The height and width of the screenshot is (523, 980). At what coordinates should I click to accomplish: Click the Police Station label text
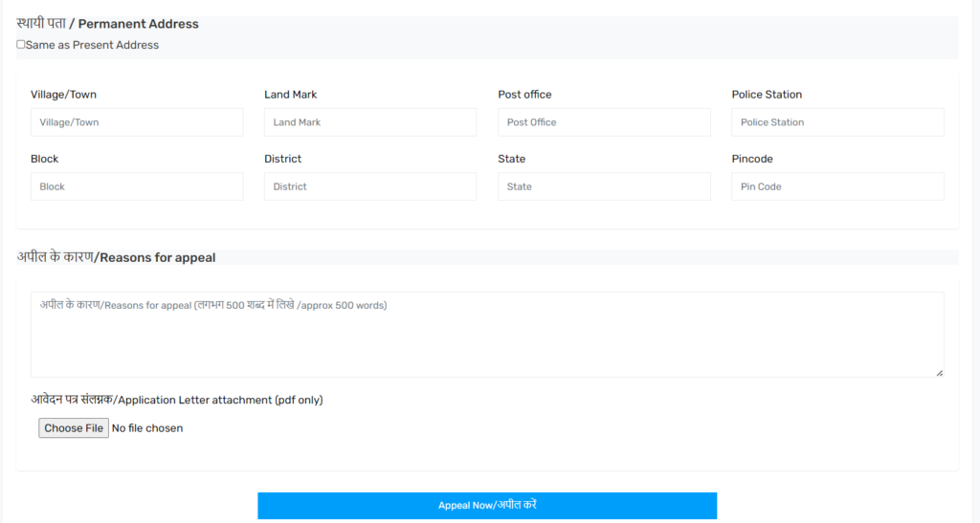coord(767,95)
